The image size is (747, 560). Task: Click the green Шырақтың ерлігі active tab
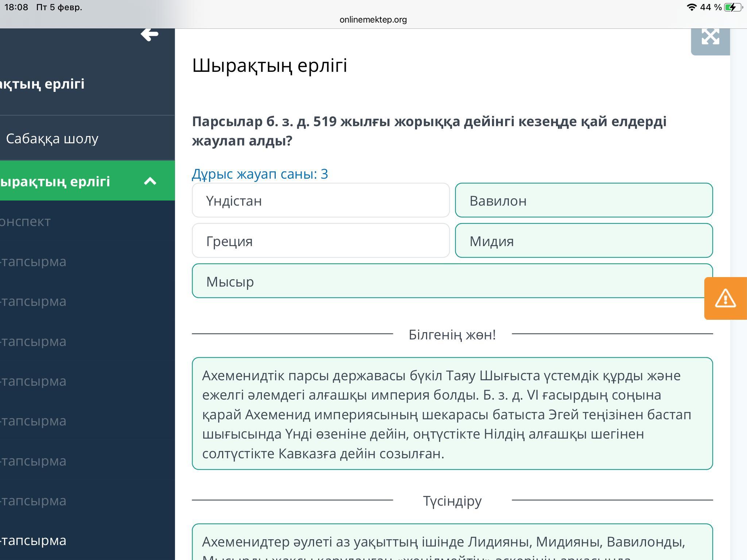(55, 181)
